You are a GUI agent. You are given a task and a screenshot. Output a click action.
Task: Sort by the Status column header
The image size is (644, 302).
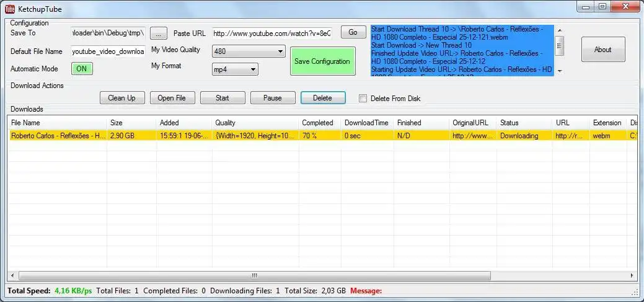coord(524,123)
